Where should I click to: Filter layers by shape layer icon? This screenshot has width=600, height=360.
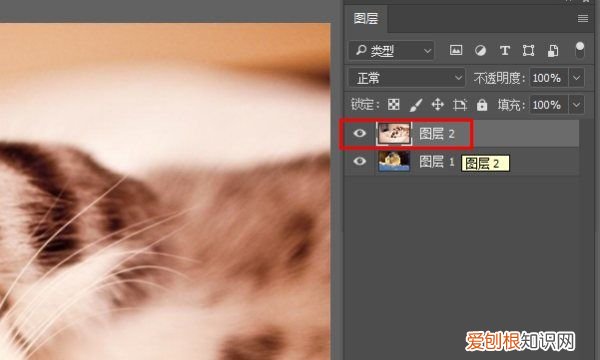[528, 50]
